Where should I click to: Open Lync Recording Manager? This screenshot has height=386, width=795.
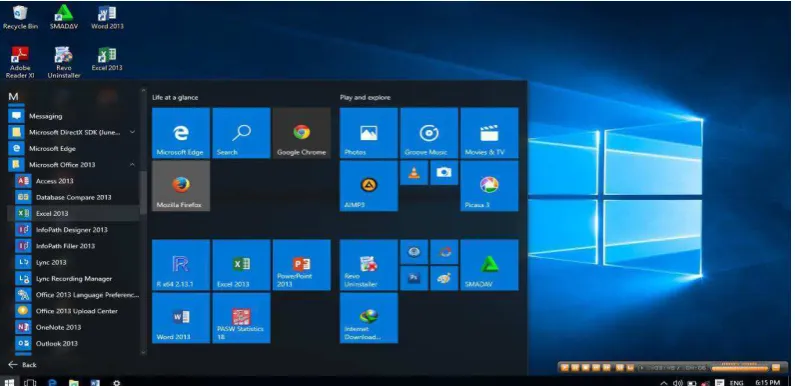point(74,278)
